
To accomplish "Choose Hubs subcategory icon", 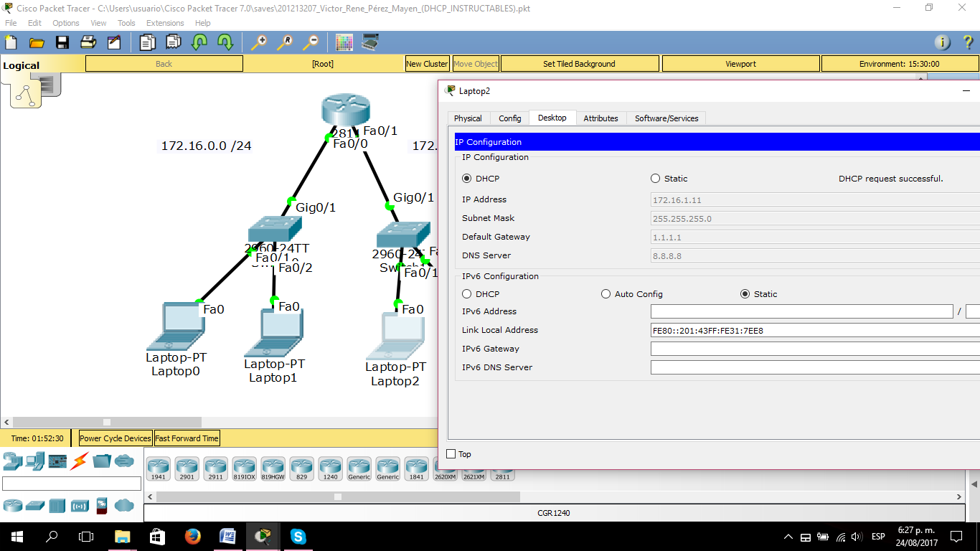I will [57, 506].
